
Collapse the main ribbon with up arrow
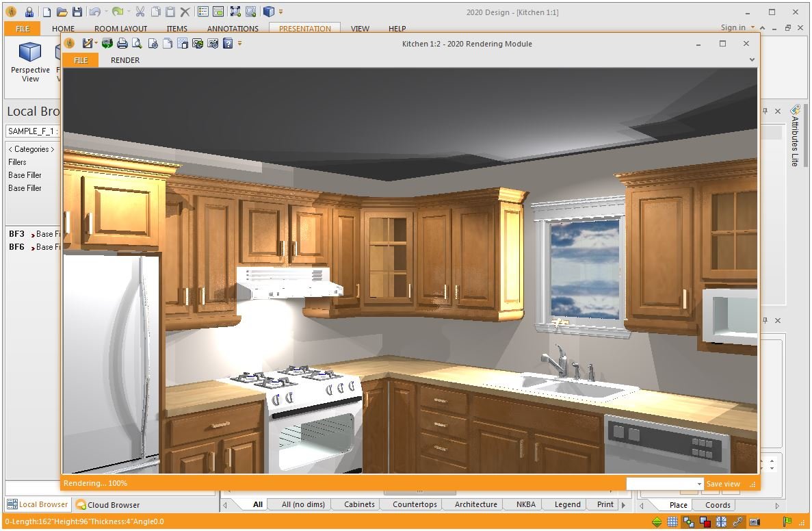(x=762, y=28)
